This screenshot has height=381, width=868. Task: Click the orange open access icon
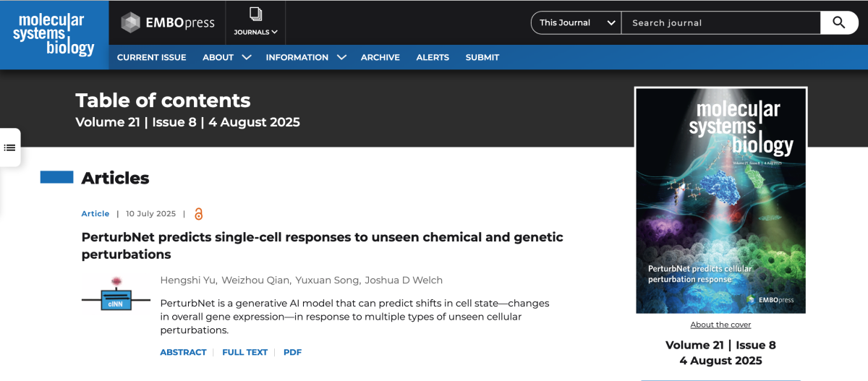coord(198,214)
